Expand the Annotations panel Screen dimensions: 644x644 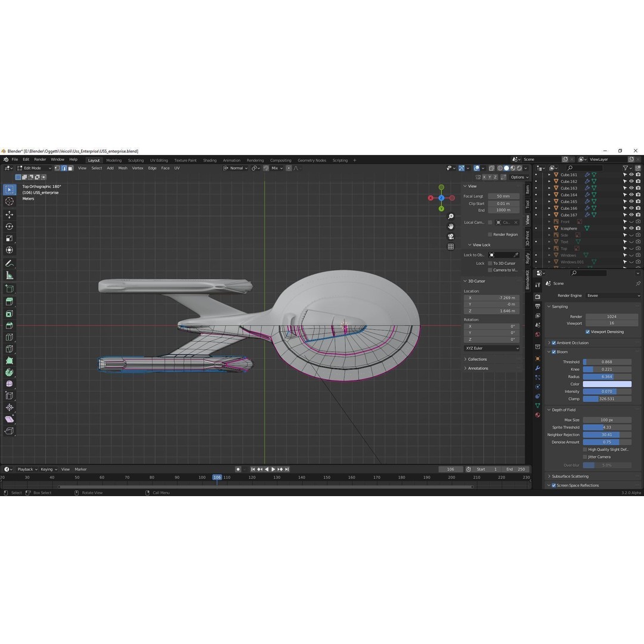(x=478, y=369)
